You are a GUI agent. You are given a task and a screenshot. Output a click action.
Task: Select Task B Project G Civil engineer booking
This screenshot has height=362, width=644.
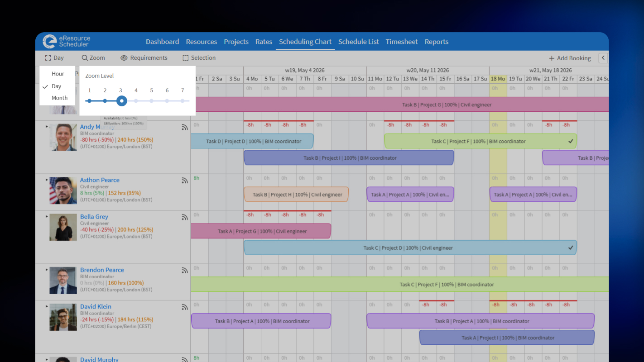[x=400, y=105]
